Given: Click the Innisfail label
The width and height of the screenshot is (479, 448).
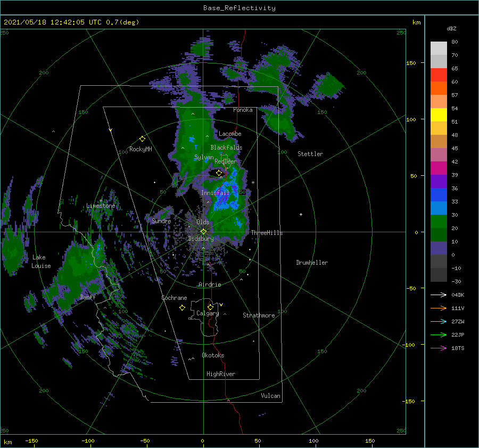Looking at the screenshot, I should (x=215, y=193).
